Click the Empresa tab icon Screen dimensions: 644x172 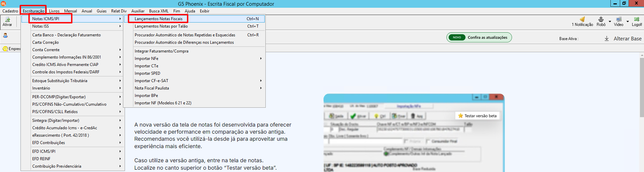(x=5, y=49)
